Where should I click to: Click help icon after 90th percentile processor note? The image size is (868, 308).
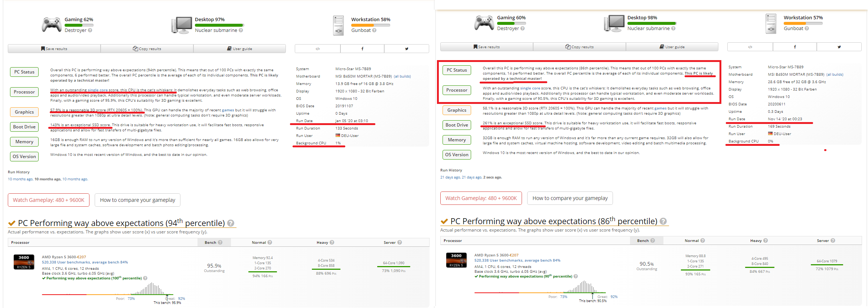pyautogui.click(x=575, y=276)
